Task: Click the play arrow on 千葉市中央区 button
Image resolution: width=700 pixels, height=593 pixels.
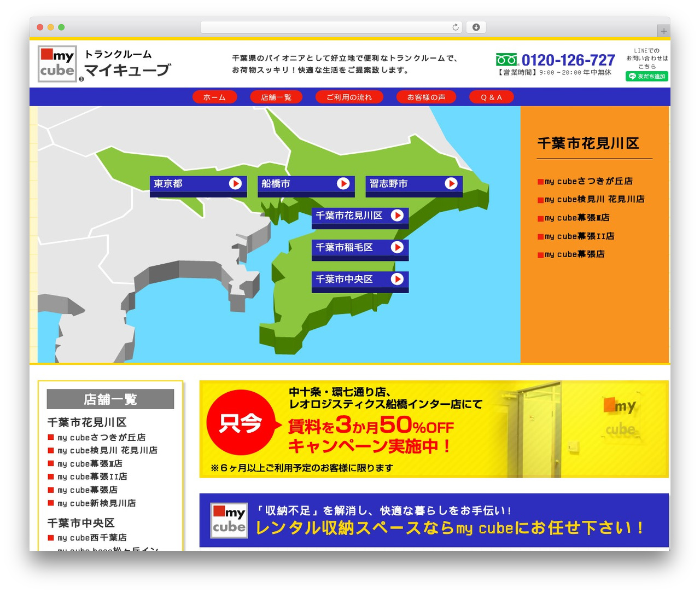Action: pyautogui.click(x=397, y=279)
